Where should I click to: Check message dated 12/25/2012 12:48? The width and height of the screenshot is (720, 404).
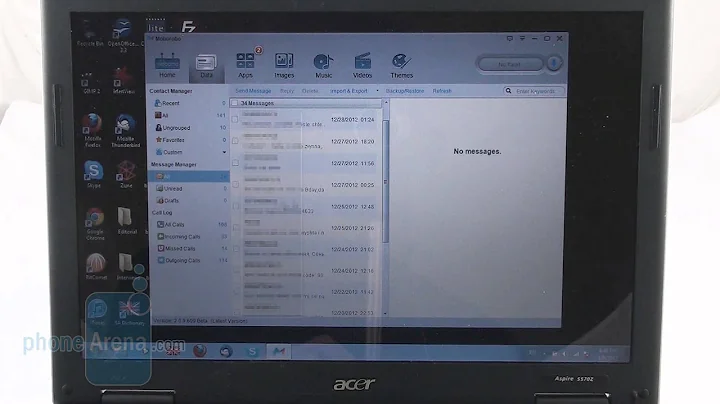(235, 206)
